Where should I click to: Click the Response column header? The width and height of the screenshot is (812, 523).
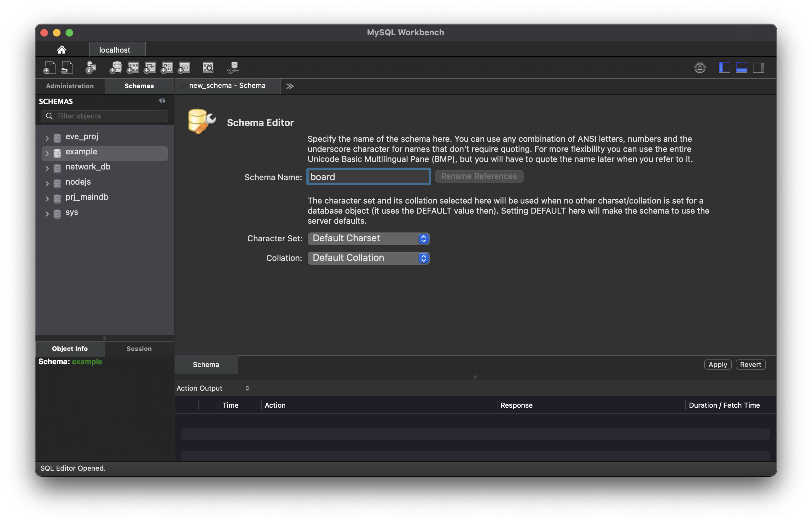point(516,405)
